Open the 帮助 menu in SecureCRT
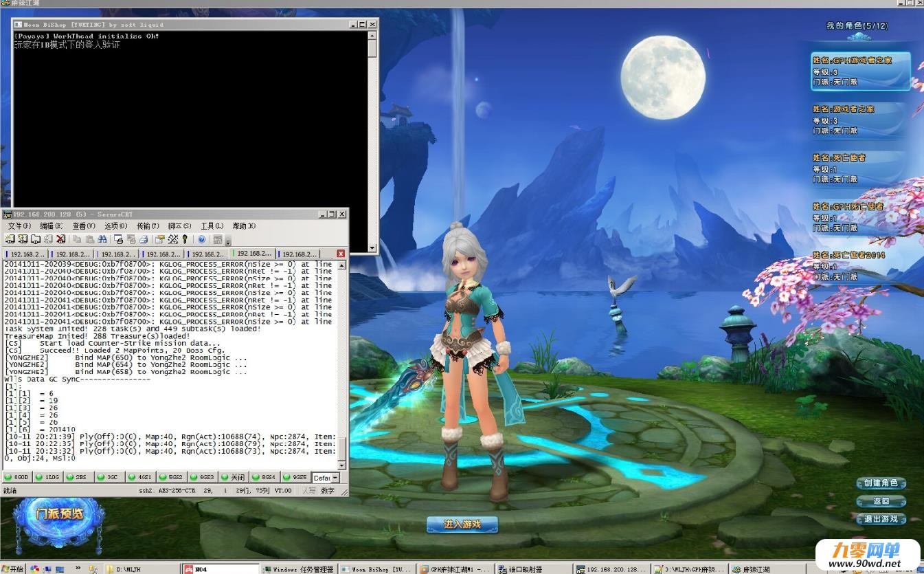 tap(244, 225)
